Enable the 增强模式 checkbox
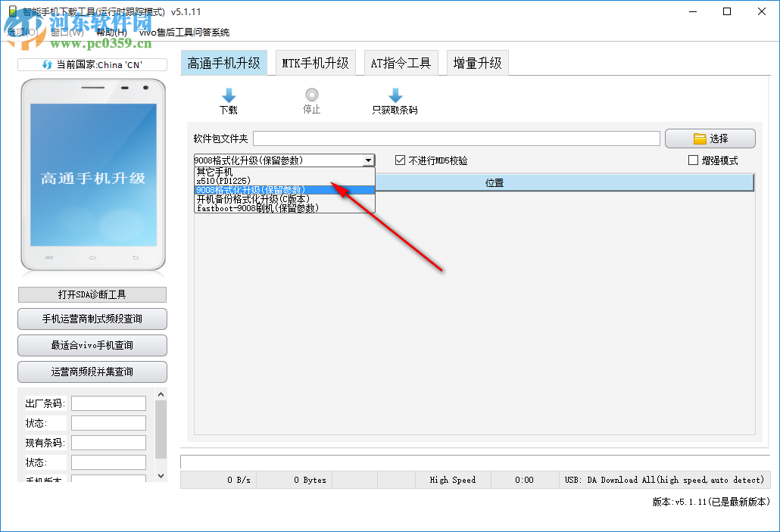Screen dimensions: 780x532 pyautogui.click(x=694, y=160)
